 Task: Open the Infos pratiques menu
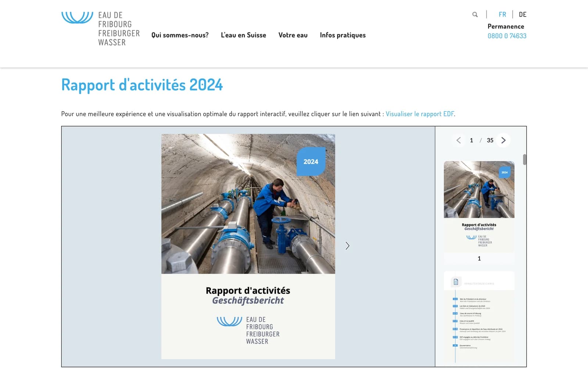click(343, 35)
